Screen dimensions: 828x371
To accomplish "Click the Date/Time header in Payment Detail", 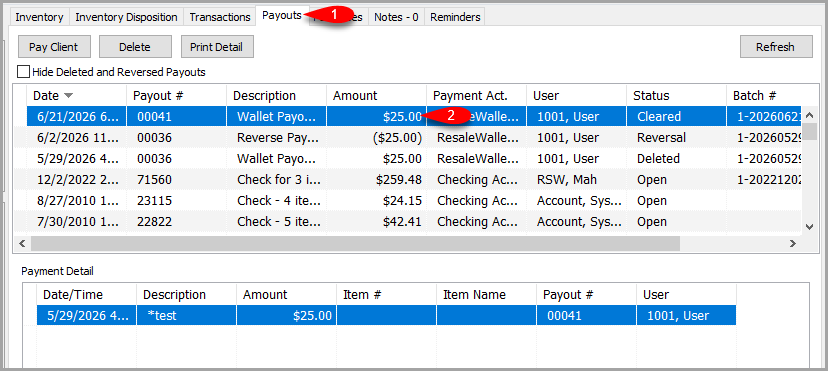I will point(87,295).
